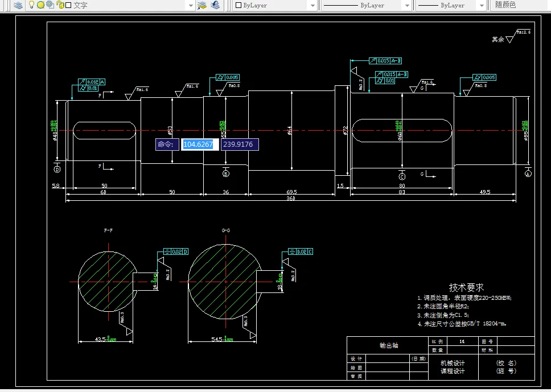Select the 36 dimension text
This screenshot has height=392, width=551.
pyautogui.click(x=226, y=192)
